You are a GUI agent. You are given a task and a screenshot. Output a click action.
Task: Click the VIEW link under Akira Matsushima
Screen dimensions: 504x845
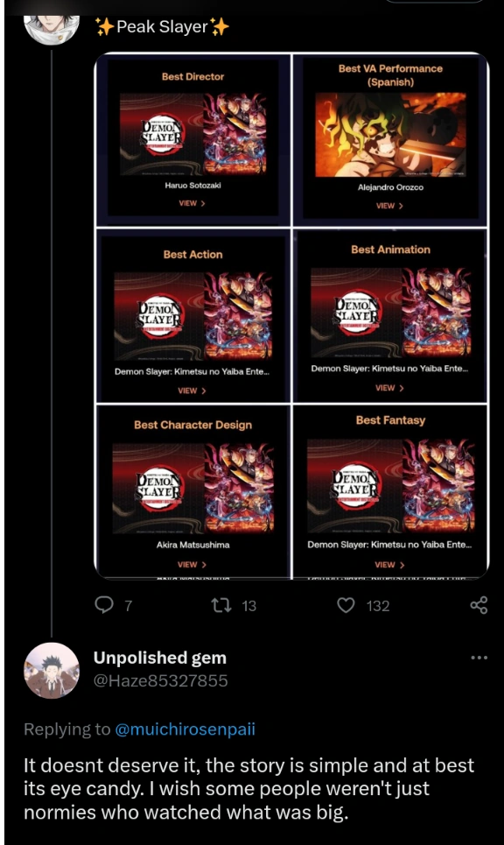click(x=192, y=564)
